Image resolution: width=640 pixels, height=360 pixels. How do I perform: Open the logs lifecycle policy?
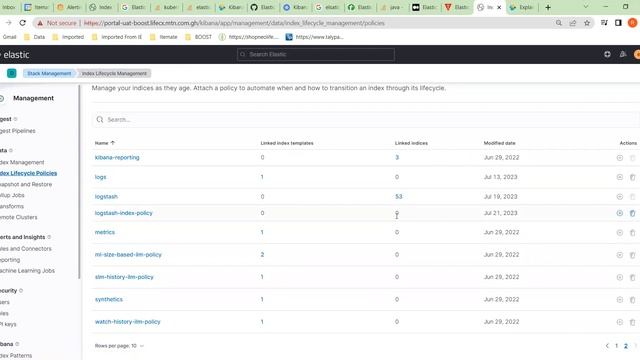[x=100, y=177]
